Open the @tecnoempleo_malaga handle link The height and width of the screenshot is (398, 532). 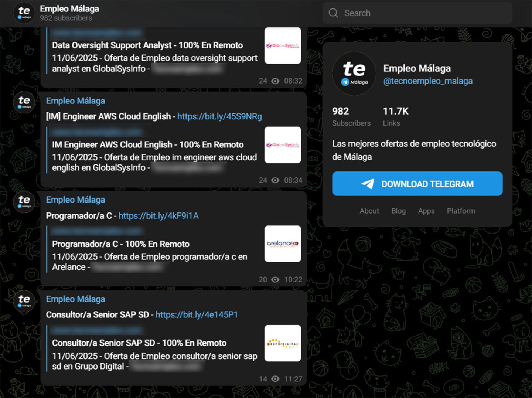[428, 81]
